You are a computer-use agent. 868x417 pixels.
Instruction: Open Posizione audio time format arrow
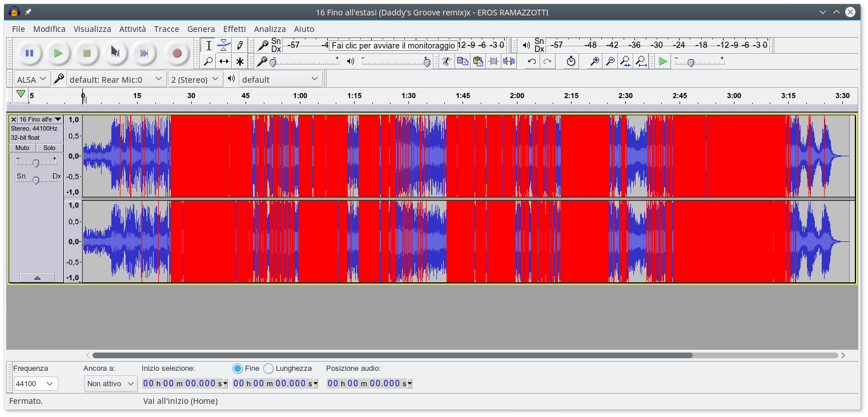coord(410,384)
